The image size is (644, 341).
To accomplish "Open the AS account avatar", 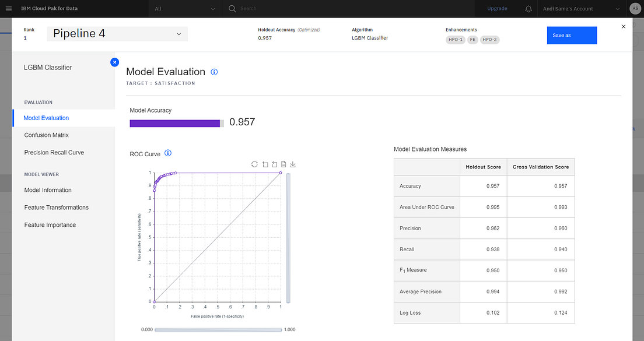I will [635, 8].
